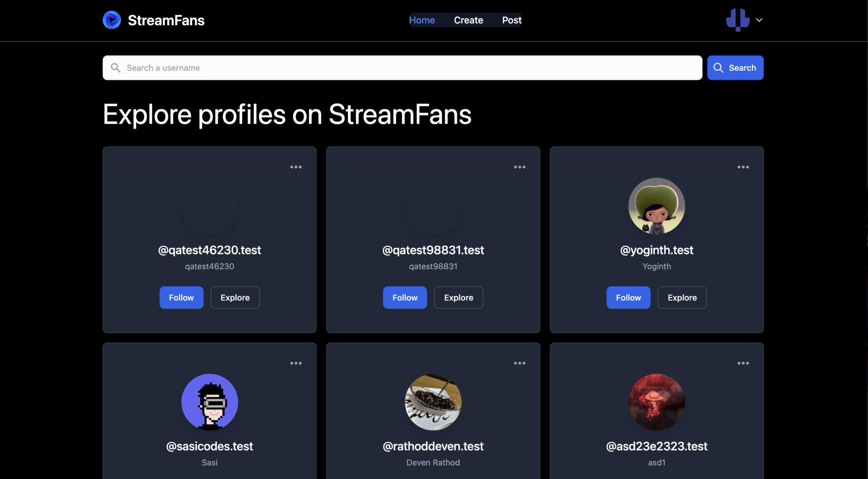868x479 pixels.
Task: Go to the Home tab
Action: point(422,20)
